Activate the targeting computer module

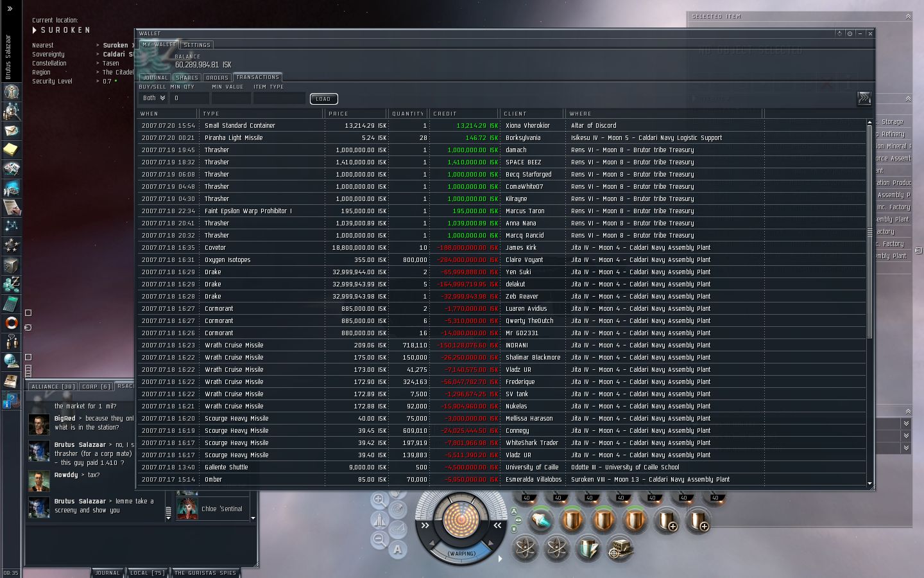(619, 548)
